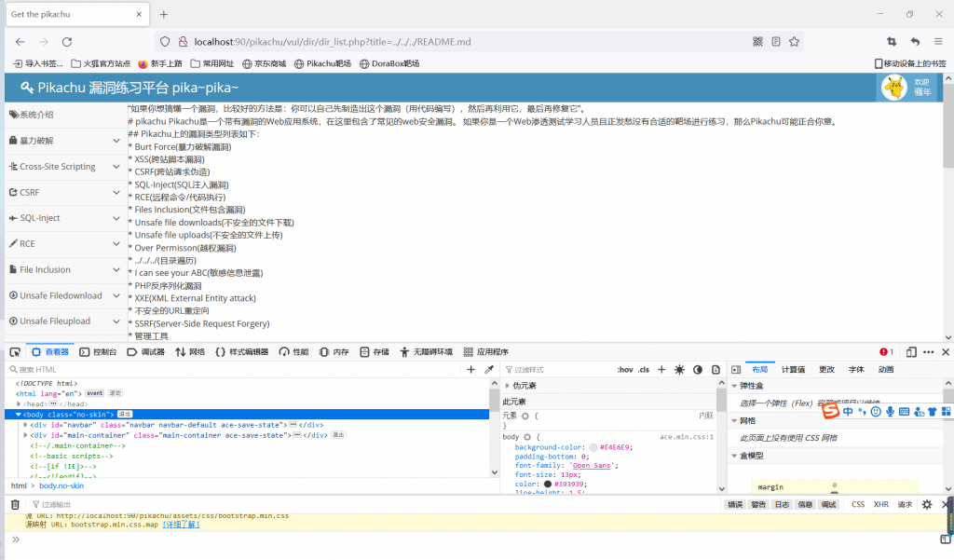Image resolution: width=954 pixels, height=560 pixels.
Task: Open the Pikachu靶场 bookmark
Action: 322,63
